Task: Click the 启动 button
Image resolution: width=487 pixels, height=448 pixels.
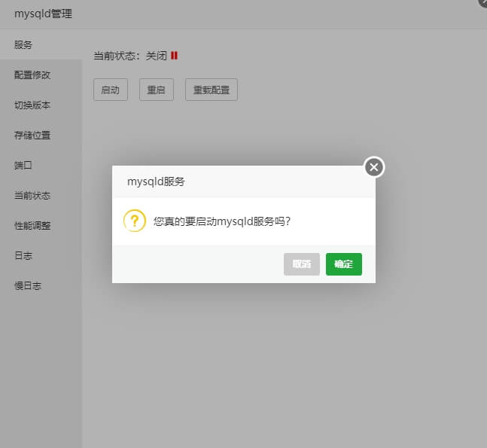Action: point(111,90)
